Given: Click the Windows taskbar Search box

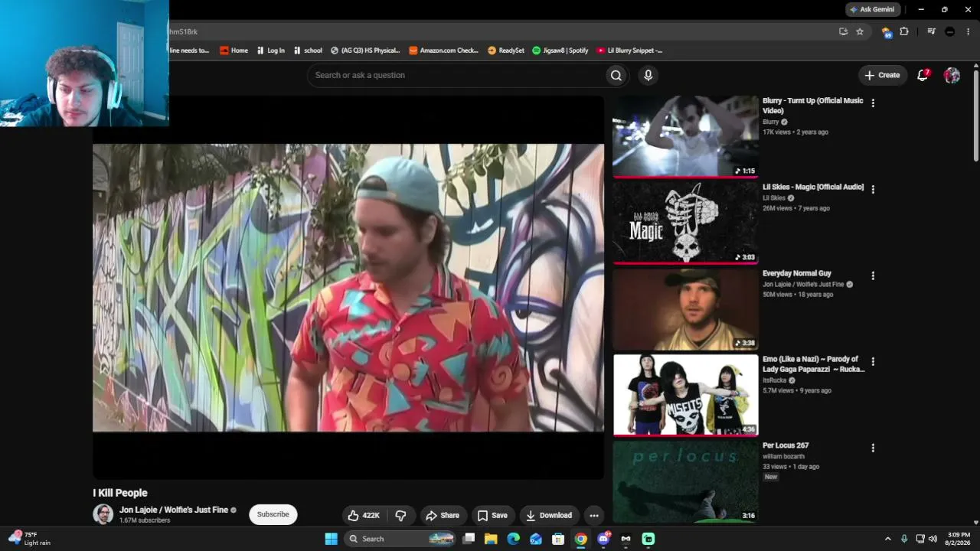Looking at the screenshot, I should click(400, 539).
